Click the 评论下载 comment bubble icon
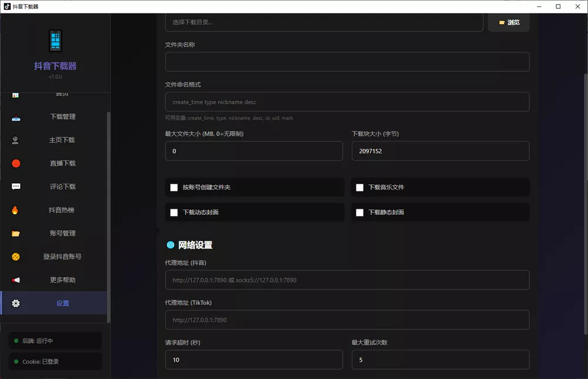This screenshot has width=588, height=379. point(15,187)
